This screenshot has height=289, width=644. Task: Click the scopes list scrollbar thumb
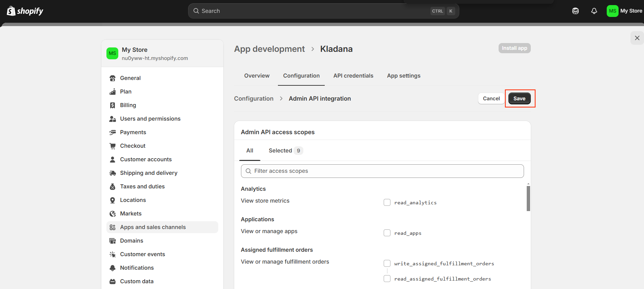click(528, 198)
